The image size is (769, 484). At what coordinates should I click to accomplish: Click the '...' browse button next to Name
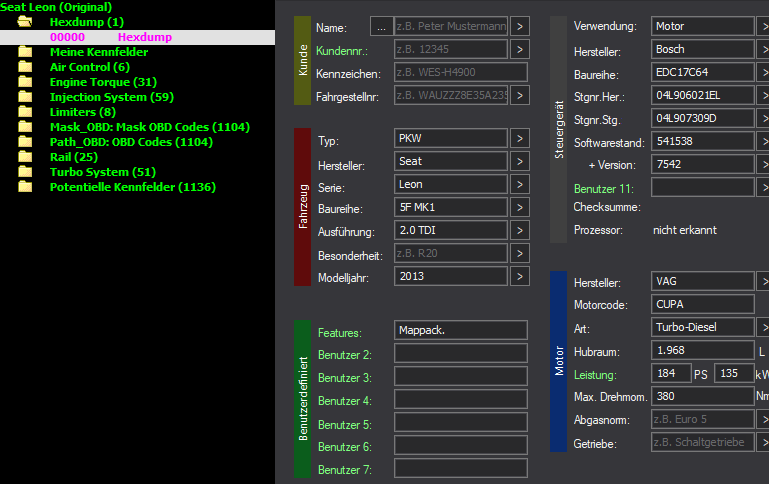[382, 26]
